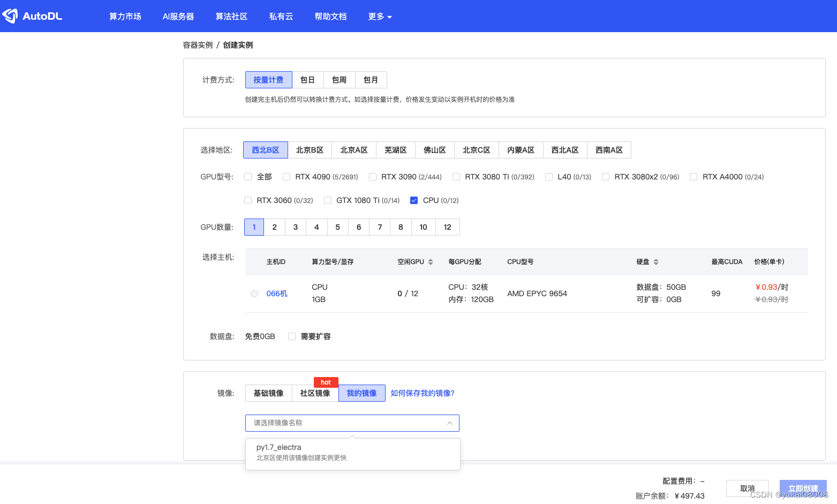Enable the 需要扩容 checkbox
Screen dimensions: 837x504
click(x=292, y=336)
